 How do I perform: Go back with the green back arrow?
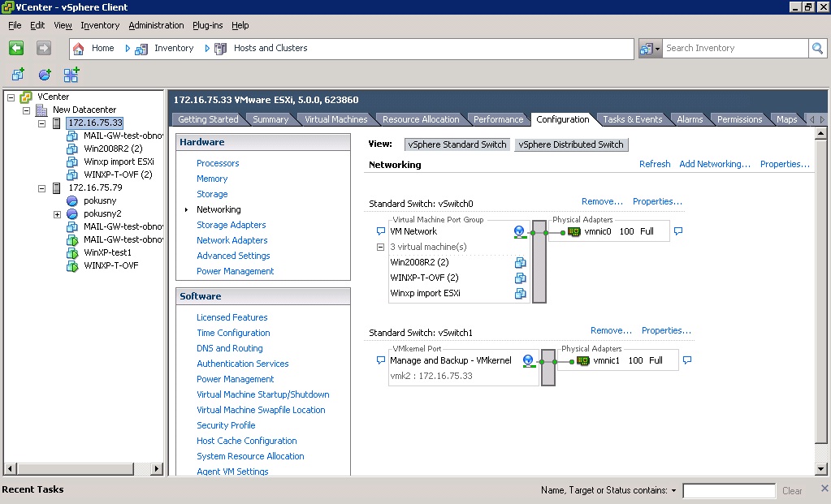pos(16,48)
